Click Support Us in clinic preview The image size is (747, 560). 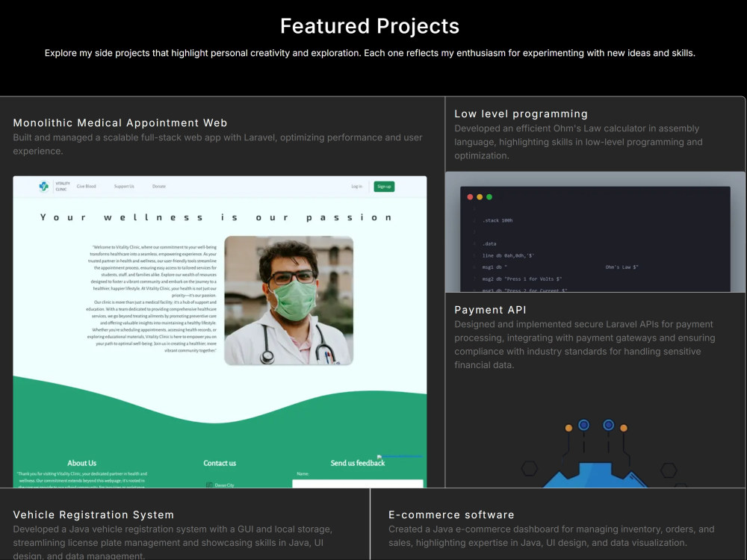[x=124, y=186]
